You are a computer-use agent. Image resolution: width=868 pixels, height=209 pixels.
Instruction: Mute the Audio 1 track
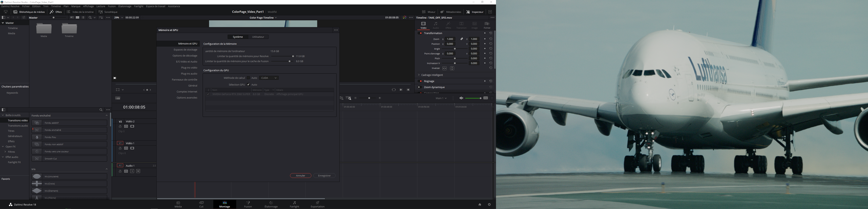tap(138, 171)
